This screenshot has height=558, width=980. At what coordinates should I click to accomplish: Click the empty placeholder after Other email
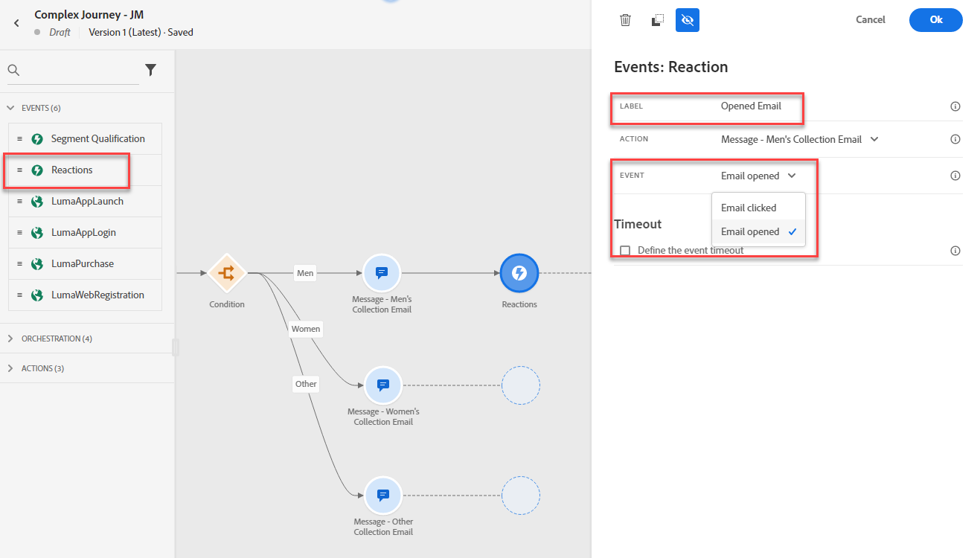click(521, 496)
